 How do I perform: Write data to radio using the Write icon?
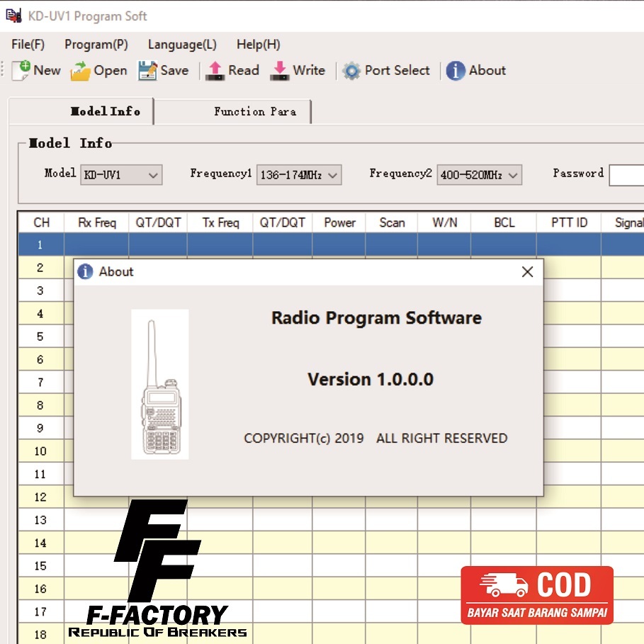click(x=278, y=70)
